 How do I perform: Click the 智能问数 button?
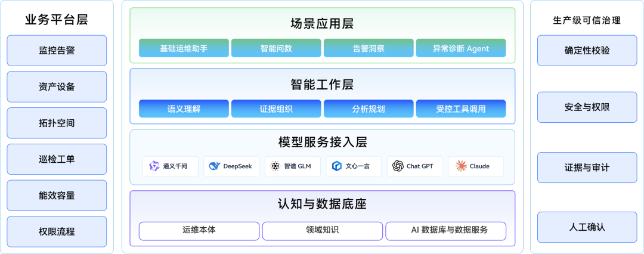[276, 48]
